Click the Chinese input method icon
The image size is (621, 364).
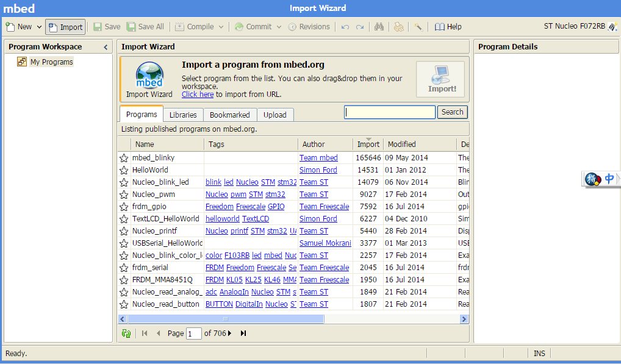(609, 179)
